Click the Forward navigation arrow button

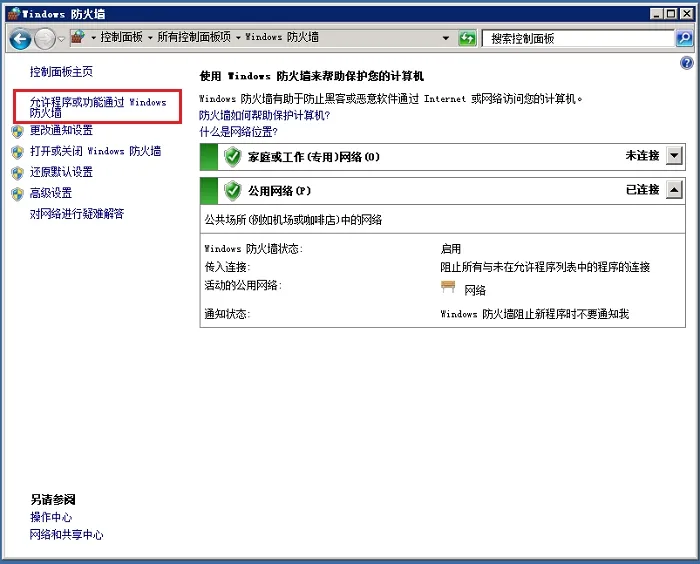pos(45,39)
